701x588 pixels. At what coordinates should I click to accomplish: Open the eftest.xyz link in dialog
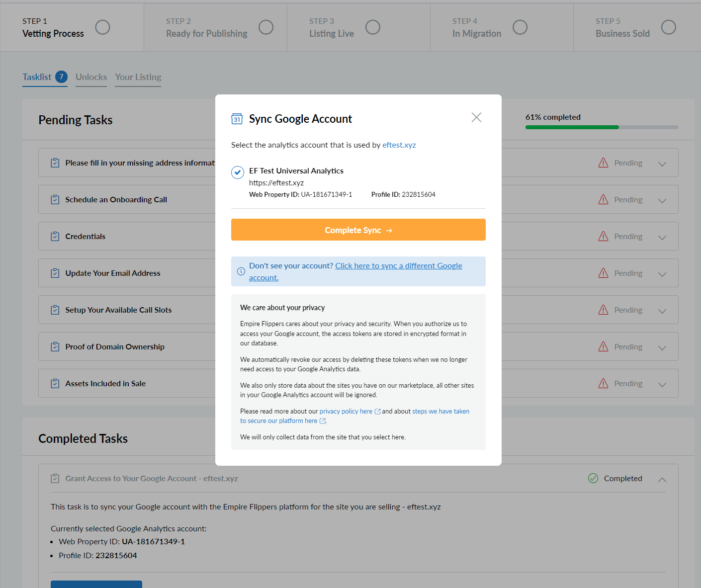coord(399,145)
